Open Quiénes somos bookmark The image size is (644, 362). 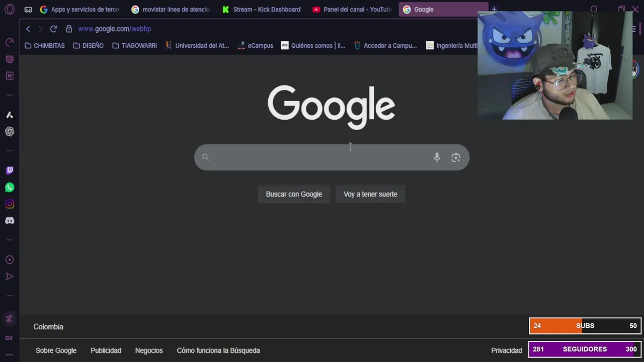(313, 45)
